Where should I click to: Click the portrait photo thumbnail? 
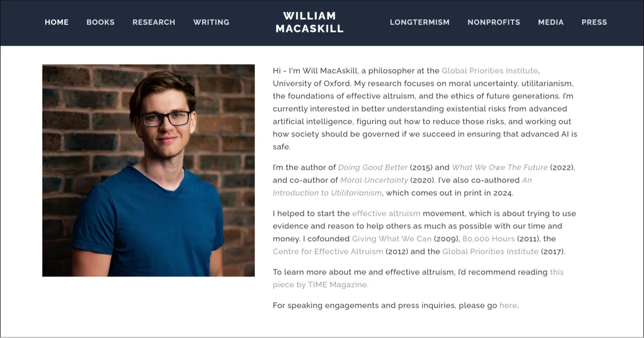click(148, 170)
